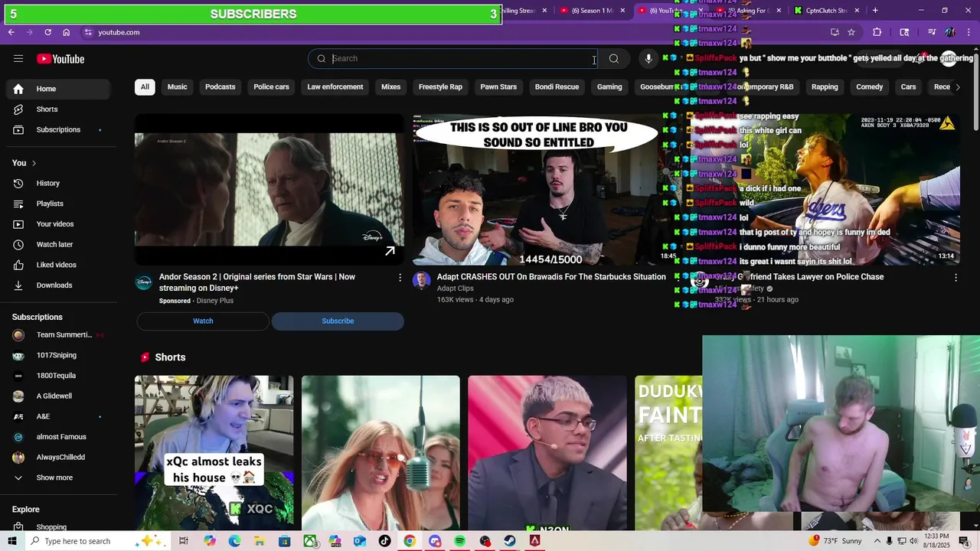Viewport: 980px width, 551px height.
Task: Click Subscribe under the Andor ad
Action: pos(338,321)
